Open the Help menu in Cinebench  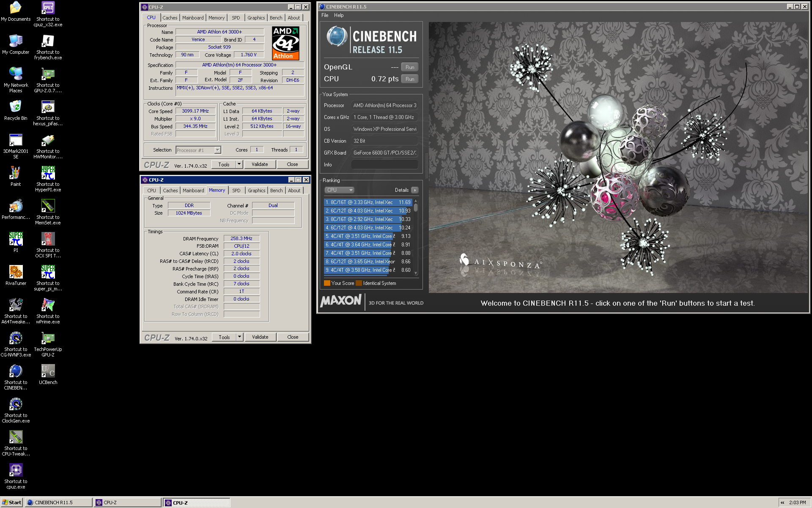(339, 15)
